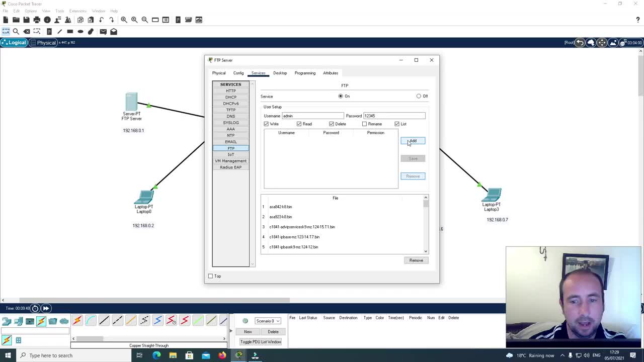Click the Add Complex PDU open envelope
This screenshot has height=362, width=644.
click(x=114, y=31)
